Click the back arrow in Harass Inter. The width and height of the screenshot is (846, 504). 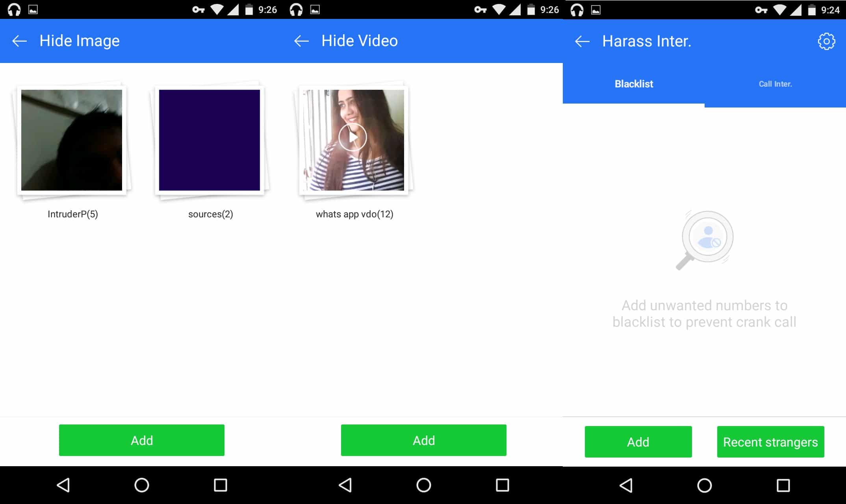tap(581, 40)
